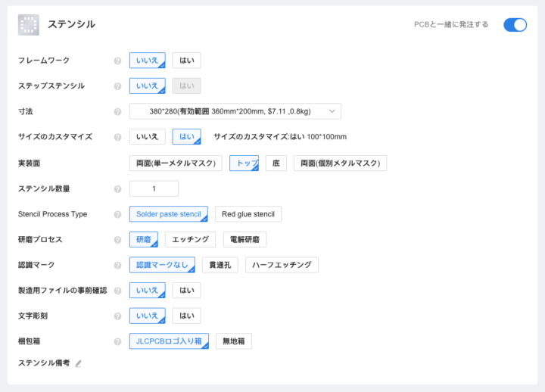Select エッチング as the polishing process
545x392 pixels.
coord(190,239)
